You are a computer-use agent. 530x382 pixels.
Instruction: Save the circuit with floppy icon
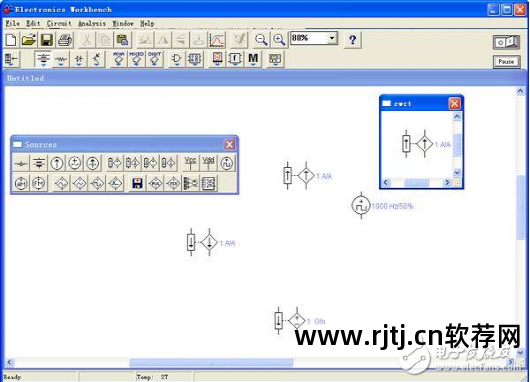[x=47, y=40]
